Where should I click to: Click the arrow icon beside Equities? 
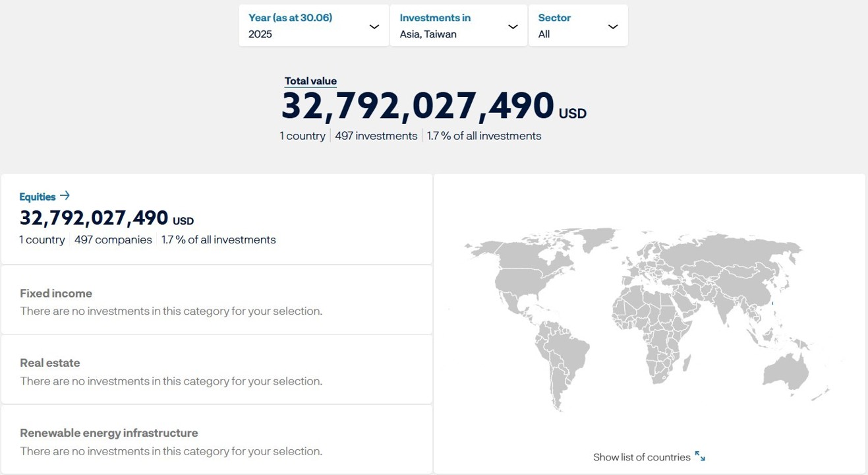click(x=65, y=196)
